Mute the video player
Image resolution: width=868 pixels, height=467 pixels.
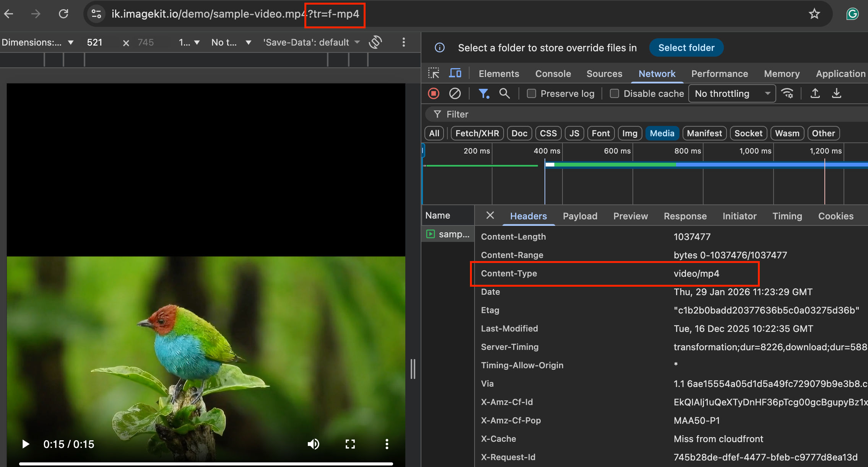pos(313,444)
